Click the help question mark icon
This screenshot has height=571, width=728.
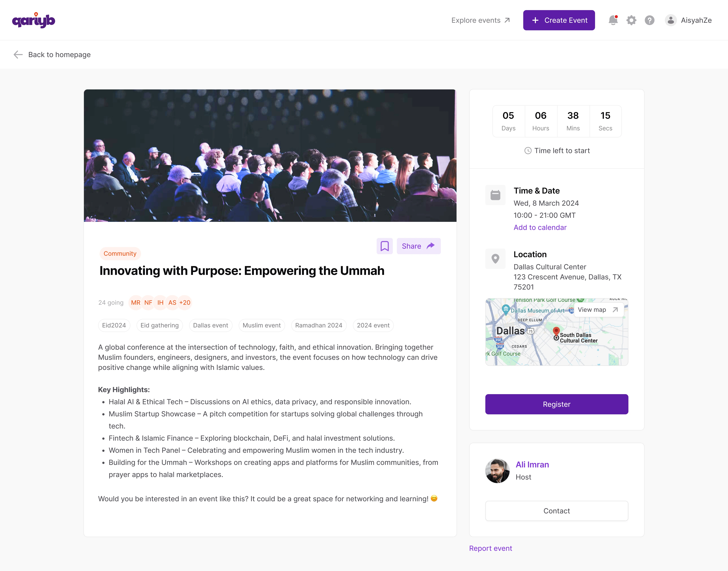649,20
